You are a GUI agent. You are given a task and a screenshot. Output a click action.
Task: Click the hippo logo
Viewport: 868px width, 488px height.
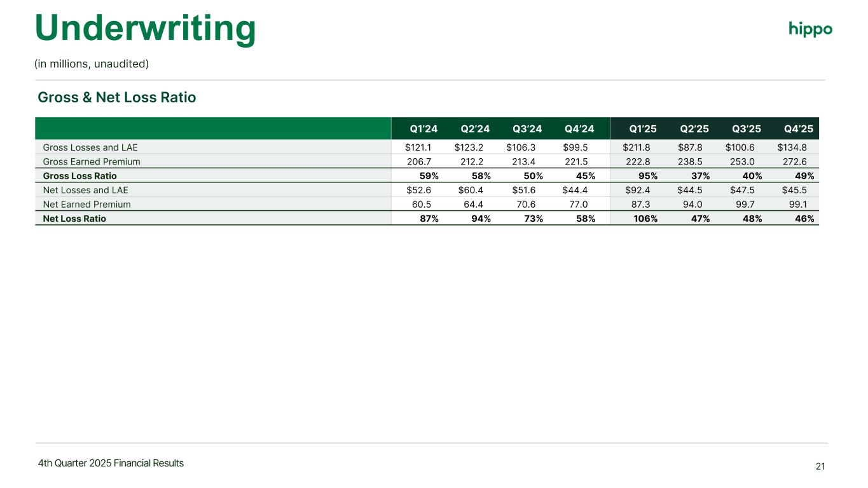[x=810, y=29]
